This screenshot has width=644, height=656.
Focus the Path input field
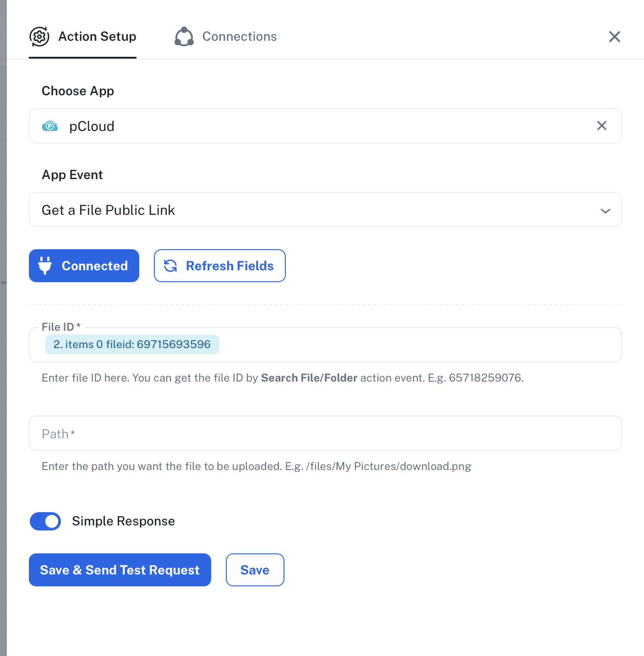[x=325, y=433]
